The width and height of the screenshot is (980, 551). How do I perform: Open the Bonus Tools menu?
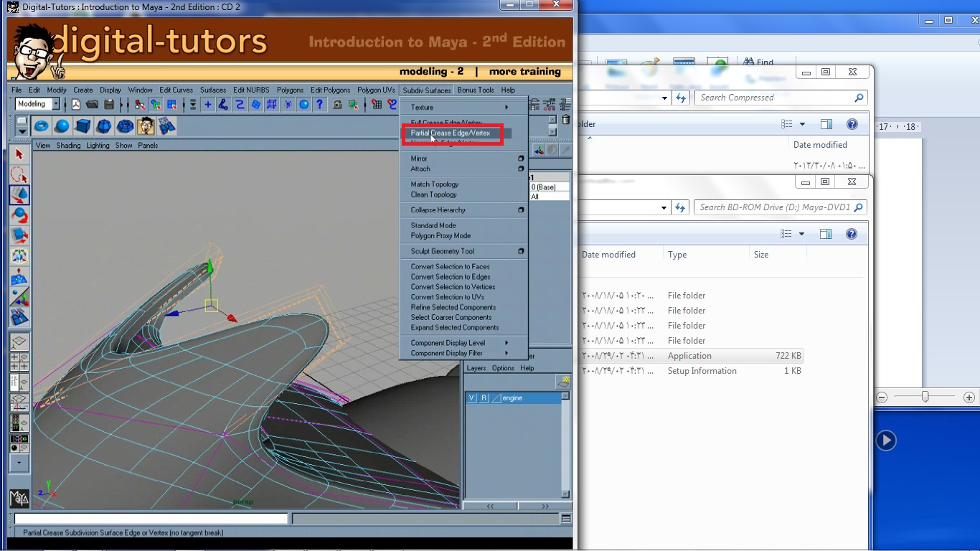(x=476, y=90)
